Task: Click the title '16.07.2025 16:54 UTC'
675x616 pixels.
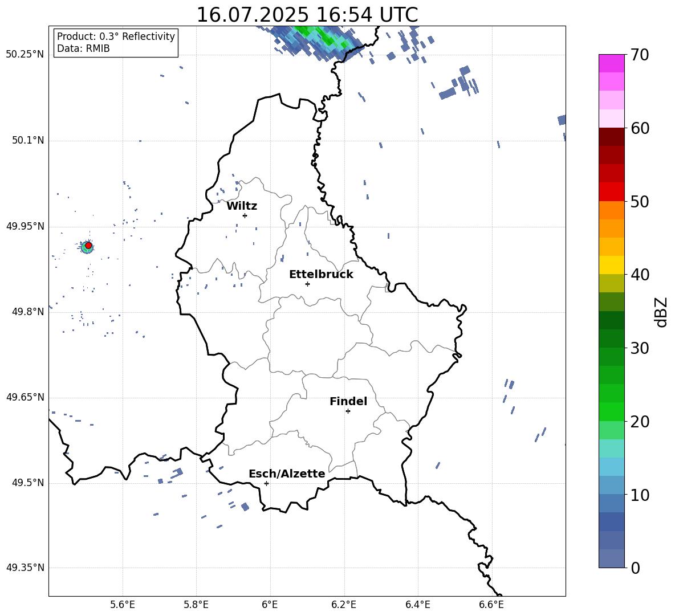Action: (307, 15)
